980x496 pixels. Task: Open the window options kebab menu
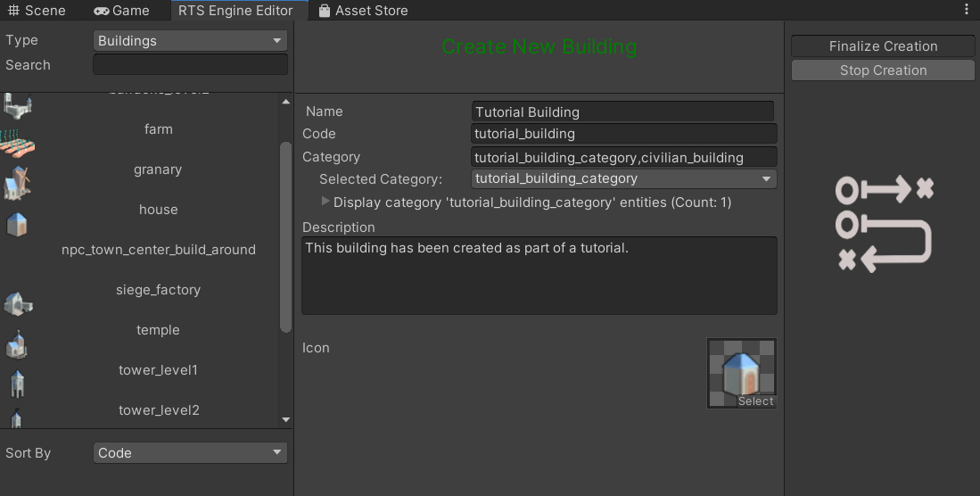click(x=967, y=10)
